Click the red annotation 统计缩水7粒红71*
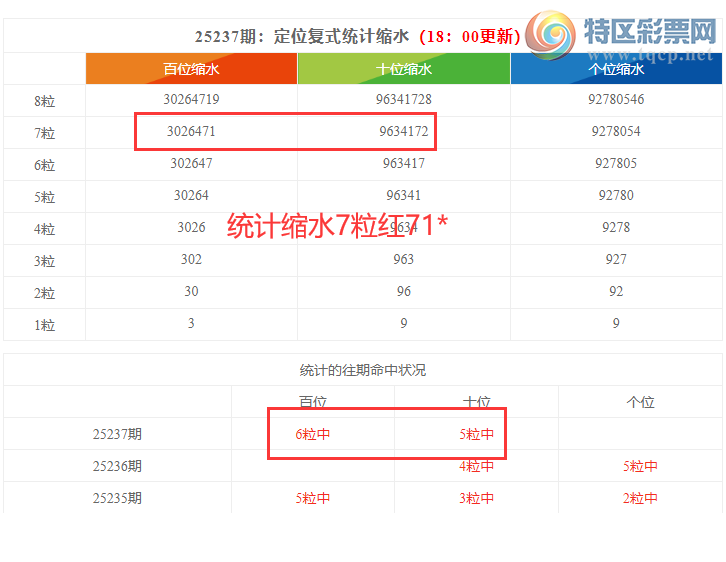 point(337,226)
